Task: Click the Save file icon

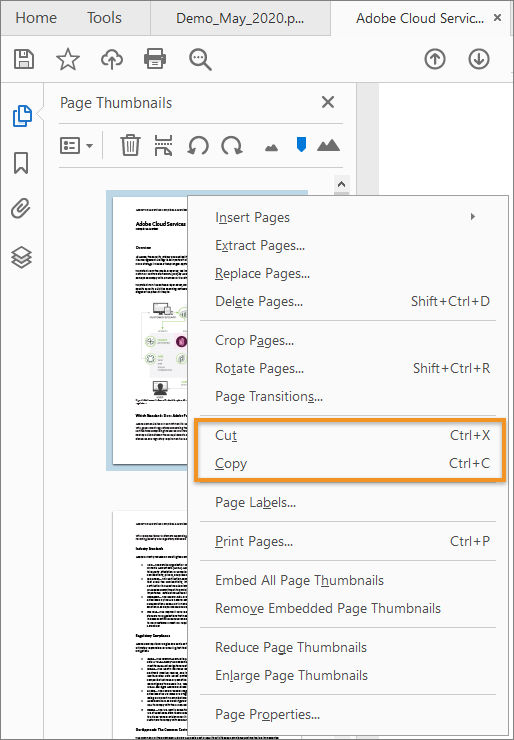Action: pyautogui.click(x=24, y=59)
